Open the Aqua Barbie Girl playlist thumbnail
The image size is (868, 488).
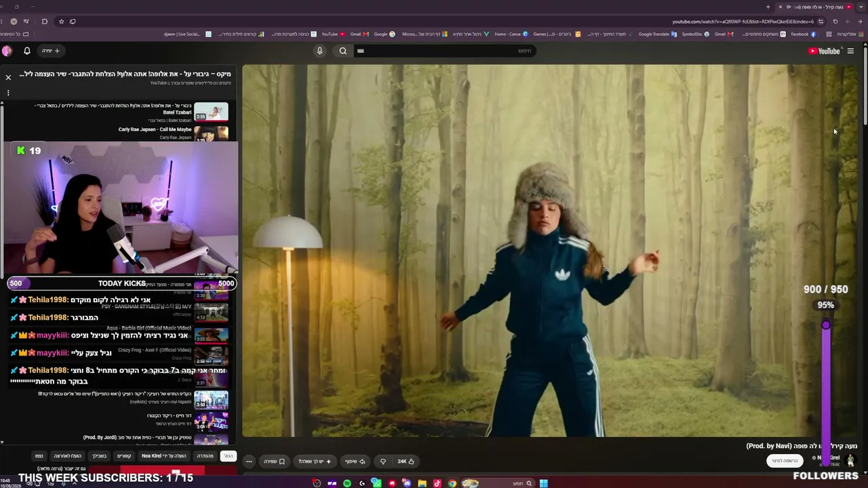coord(211,335)
